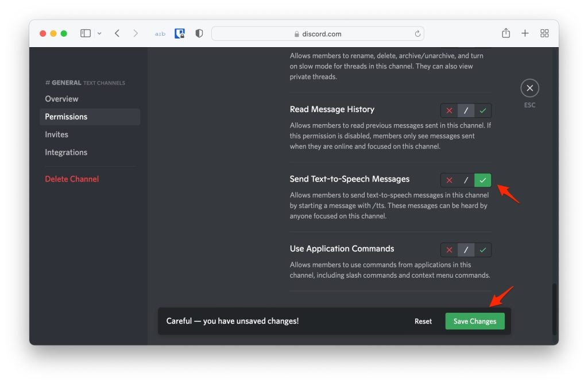Switch to the Invites tab
Image resolution: width=588 pixels, height=384 pixels.
[x=57, y=135]
